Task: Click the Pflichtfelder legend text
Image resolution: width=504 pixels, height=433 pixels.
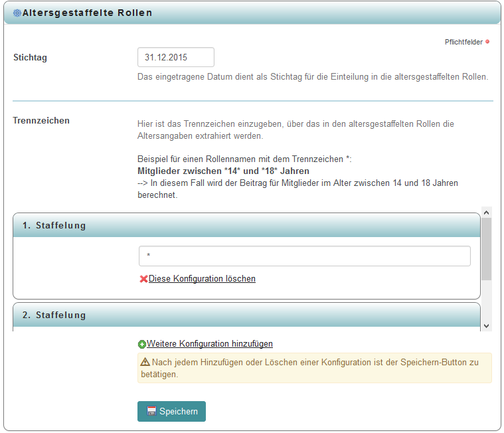Action: point(463,42)
